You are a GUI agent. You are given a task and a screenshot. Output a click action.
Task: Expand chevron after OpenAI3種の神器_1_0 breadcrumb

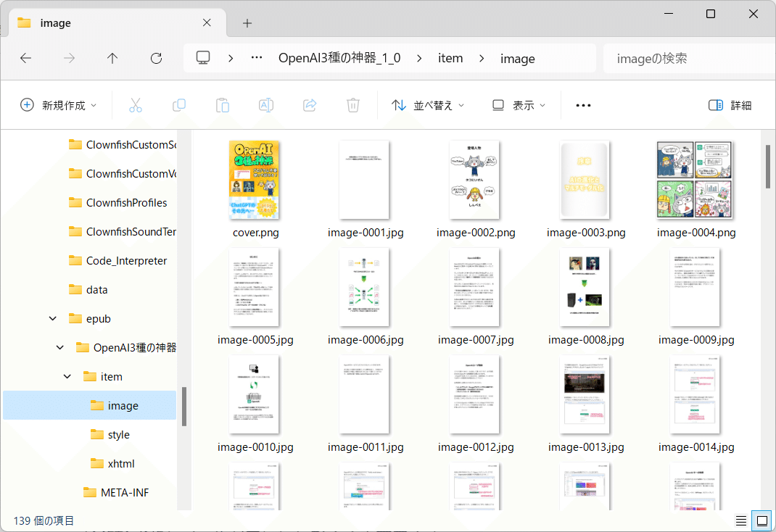(419, 58)
